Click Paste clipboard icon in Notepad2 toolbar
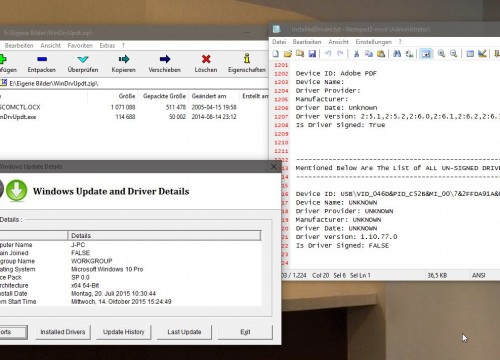The width and height of the screenshot is (500, 360). tap(381, 53)
